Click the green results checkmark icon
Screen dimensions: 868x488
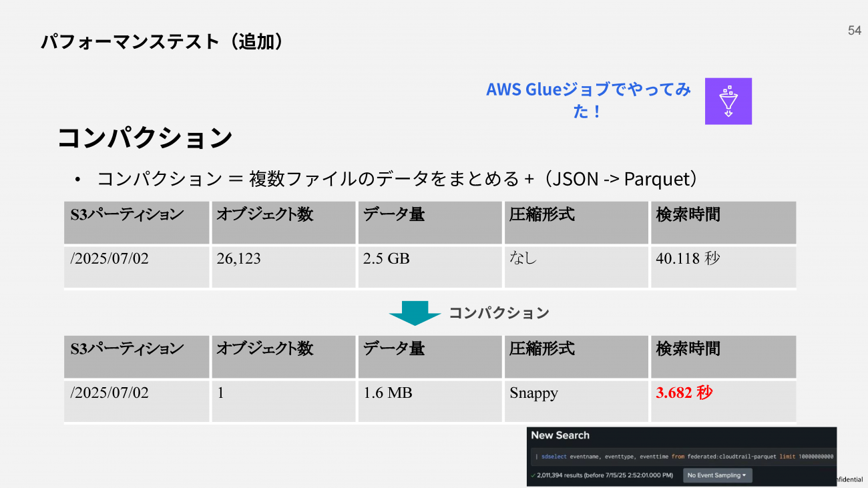(533, 475)
